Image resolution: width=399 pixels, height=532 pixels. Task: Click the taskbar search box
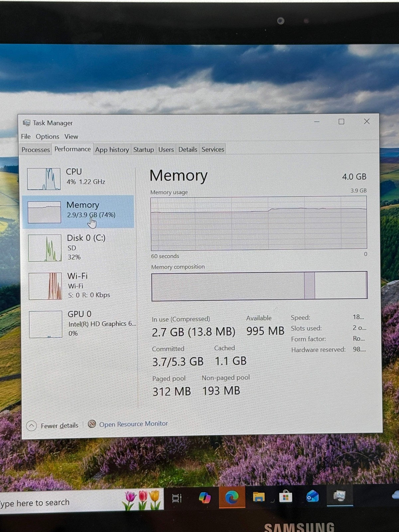[x=81, y=501]
